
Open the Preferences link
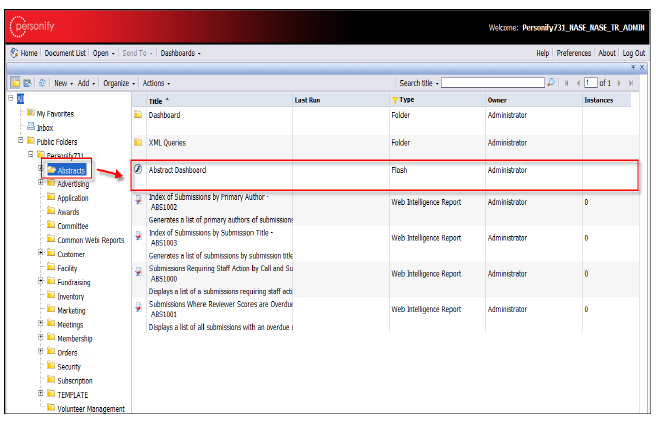point(573,52)
